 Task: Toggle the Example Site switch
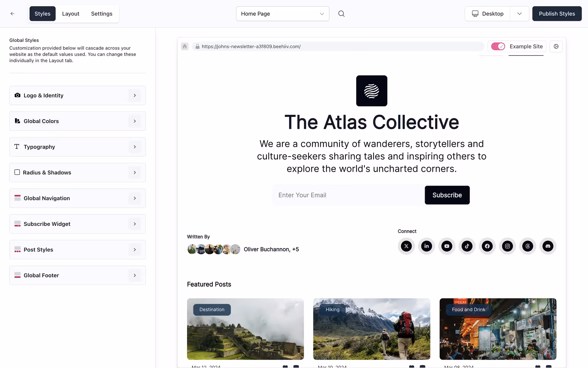tap(498, 46)
